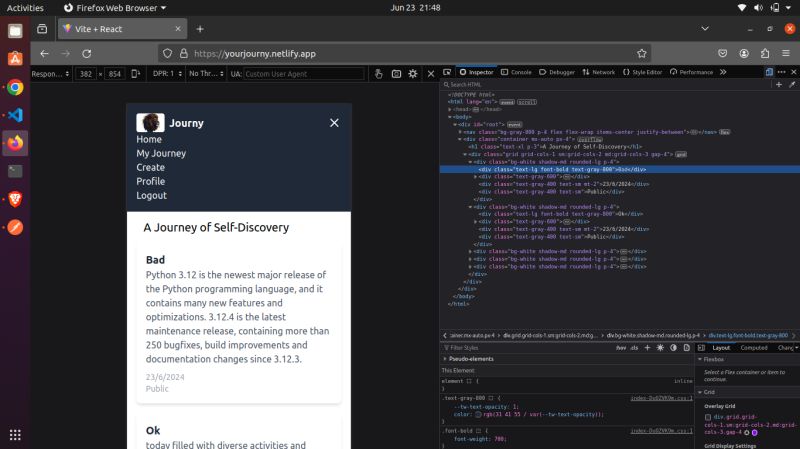Image resolution: width=800 pixels, height=449 pixels.
Task: Go to the Create link in menu
Action: [x=151, y=167]
